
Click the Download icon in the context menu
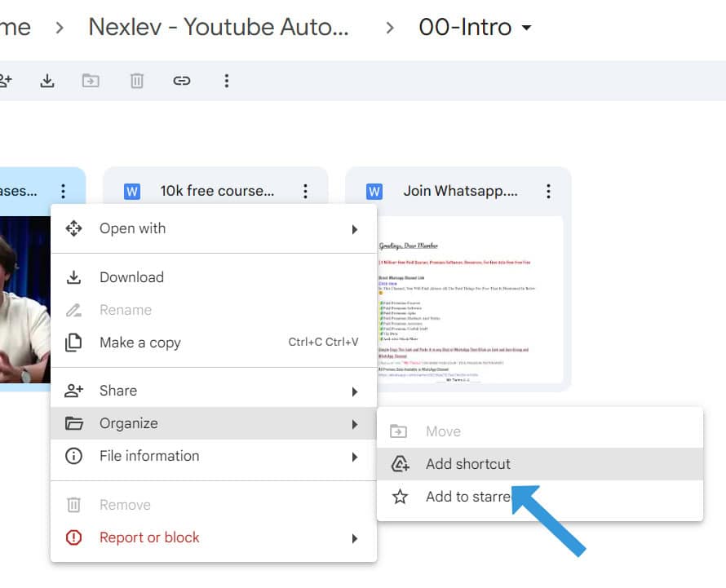coord(73,276)
